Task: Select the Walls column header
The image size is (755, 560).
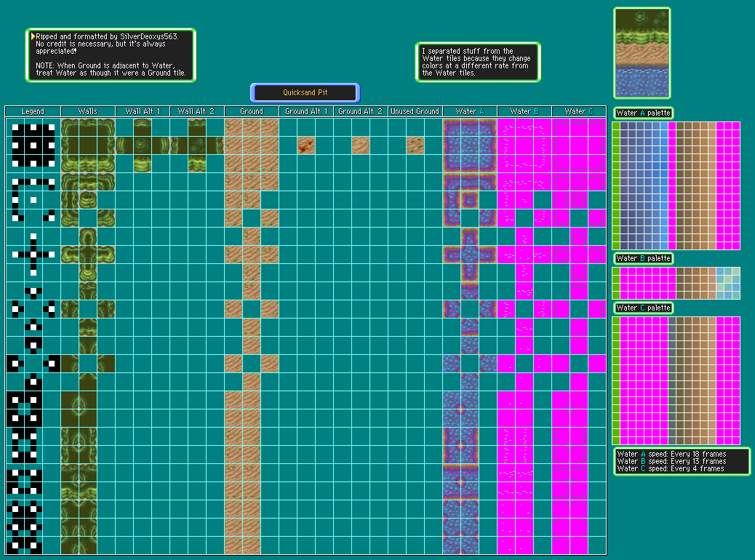Action: 87,111
